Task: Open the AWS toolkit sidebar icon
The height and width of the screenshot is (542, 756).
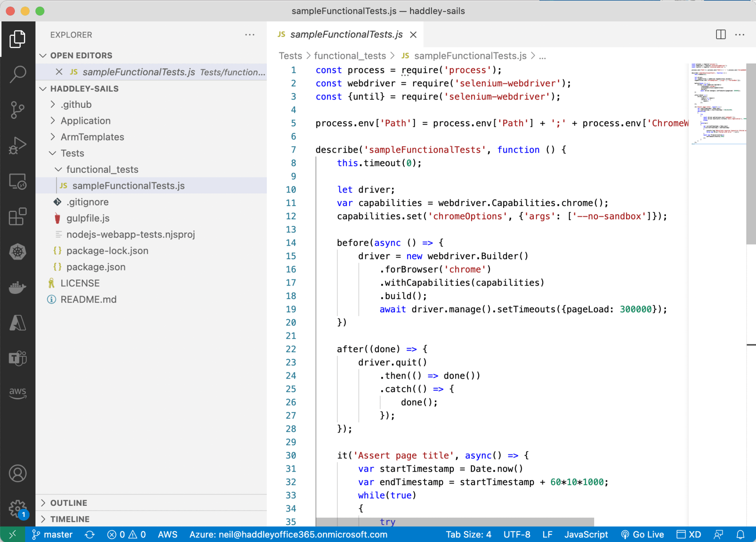Action: [18, 393]
